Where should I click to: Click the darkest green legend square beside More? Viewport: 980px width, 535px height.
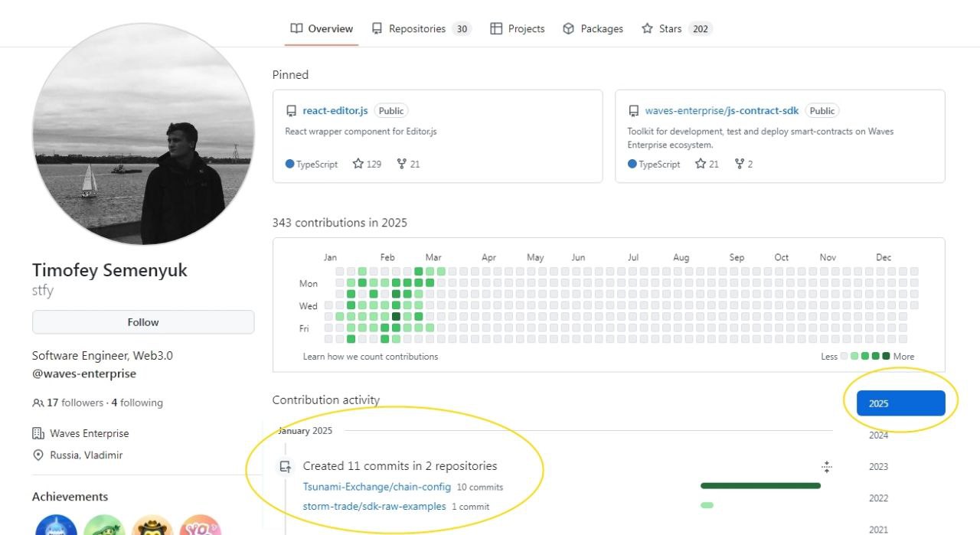(886, 356)
